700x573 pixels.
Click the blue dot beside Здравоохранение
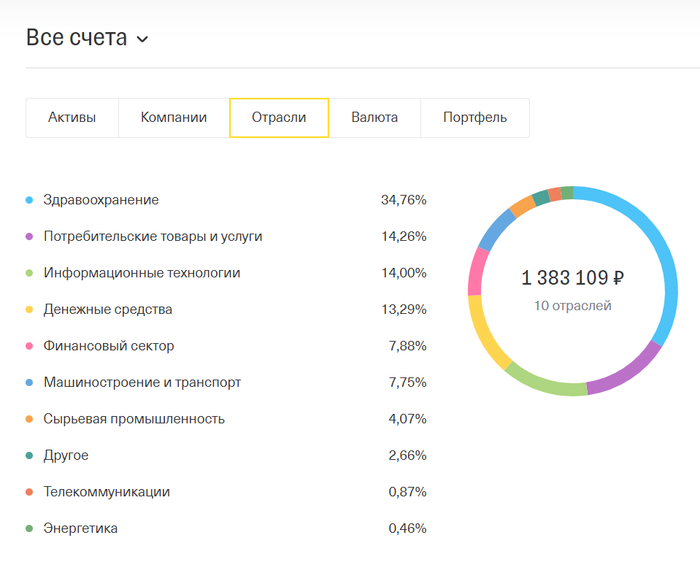click(30, 200)
